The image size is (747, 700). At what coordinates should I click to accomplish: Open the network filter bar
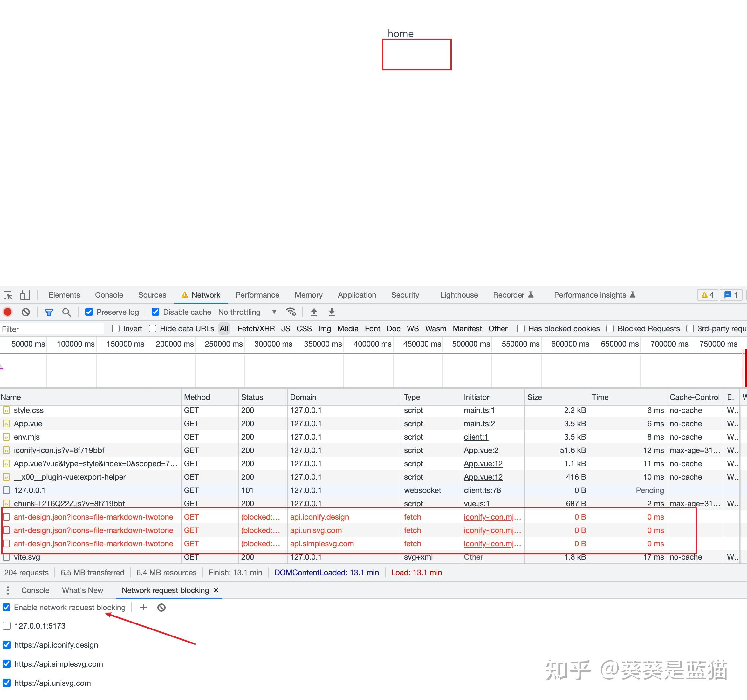(49, 312)
